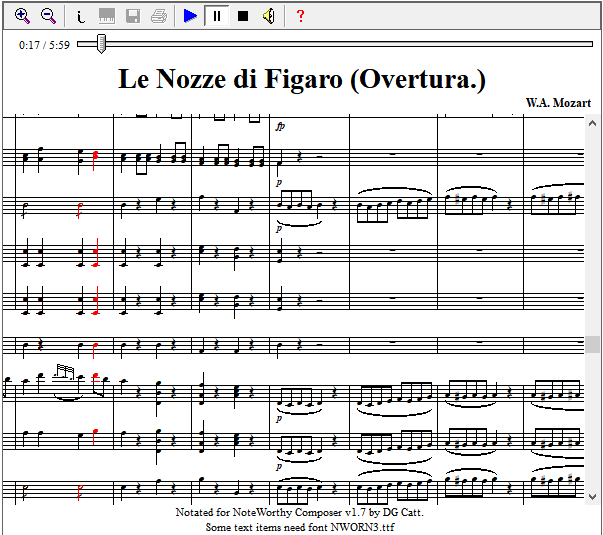Zoom in on the score
The image size is (603, 535).
[x=22, y=16]
